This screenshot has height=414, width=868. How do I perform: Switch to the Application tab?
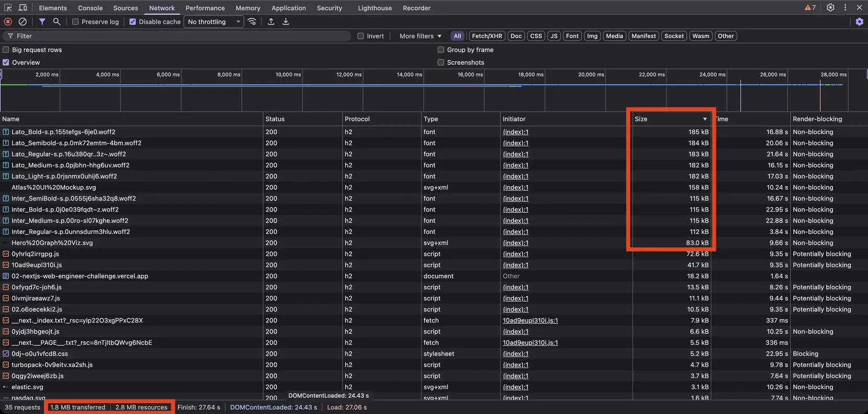[289, 8]
